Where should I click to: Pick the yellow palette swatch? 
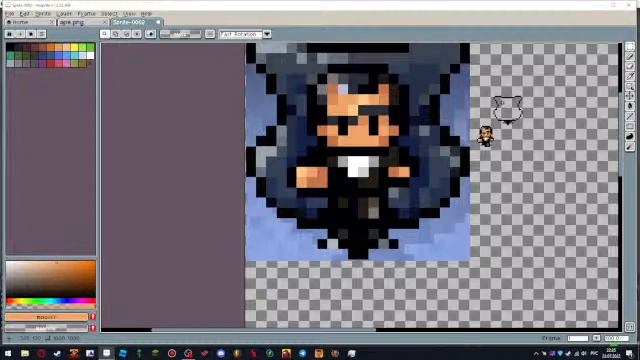tap(74, 47)
